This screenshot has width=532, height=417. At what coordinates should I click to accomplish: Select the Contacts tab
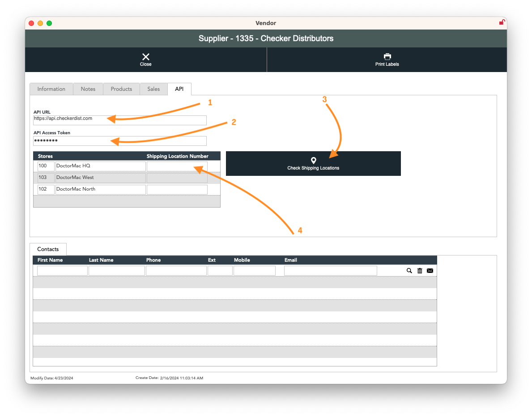pos(48,249)
